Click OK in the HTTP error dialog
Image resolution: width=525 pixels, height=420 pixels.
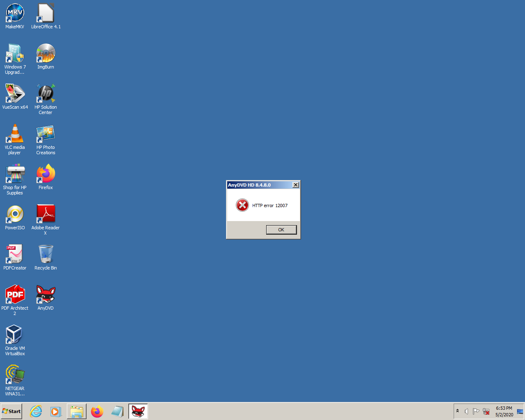(x=281, y=230)
